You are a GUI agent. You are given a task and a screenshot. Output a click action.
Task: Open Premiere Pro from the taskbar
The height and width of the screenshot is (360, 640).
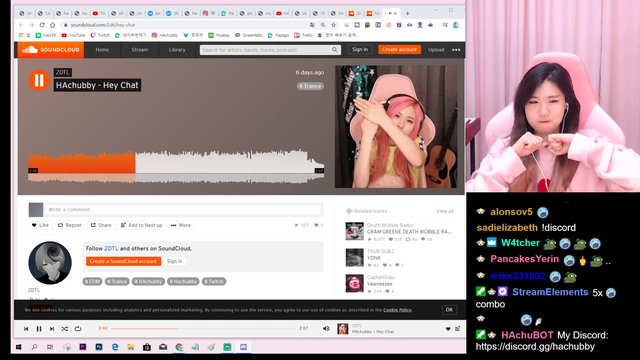83,347
